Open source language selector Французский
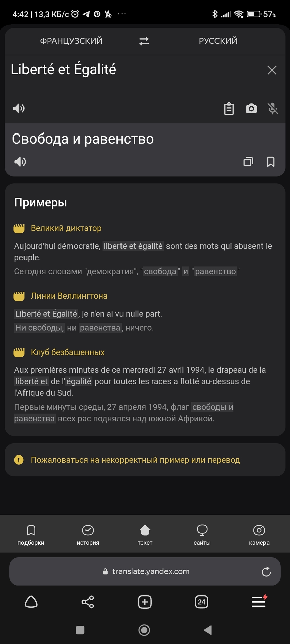Viewport: 290px width, 644px height. pos(71,41)
